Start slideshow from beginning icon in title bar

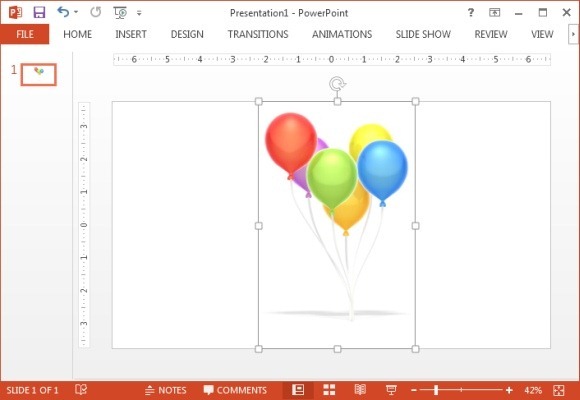pyautogui.click(x=120, y=13)
